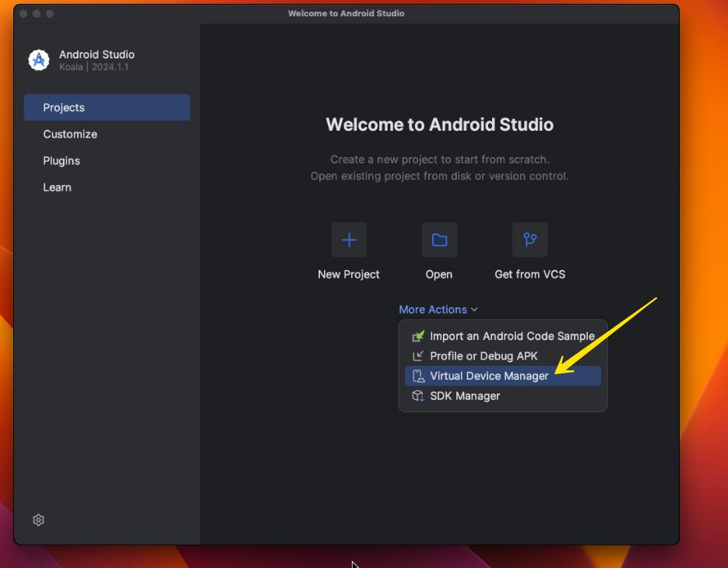Viewport: 728px width, 568px height.
Task: Click the New Project label
Action: pos(349,274)
